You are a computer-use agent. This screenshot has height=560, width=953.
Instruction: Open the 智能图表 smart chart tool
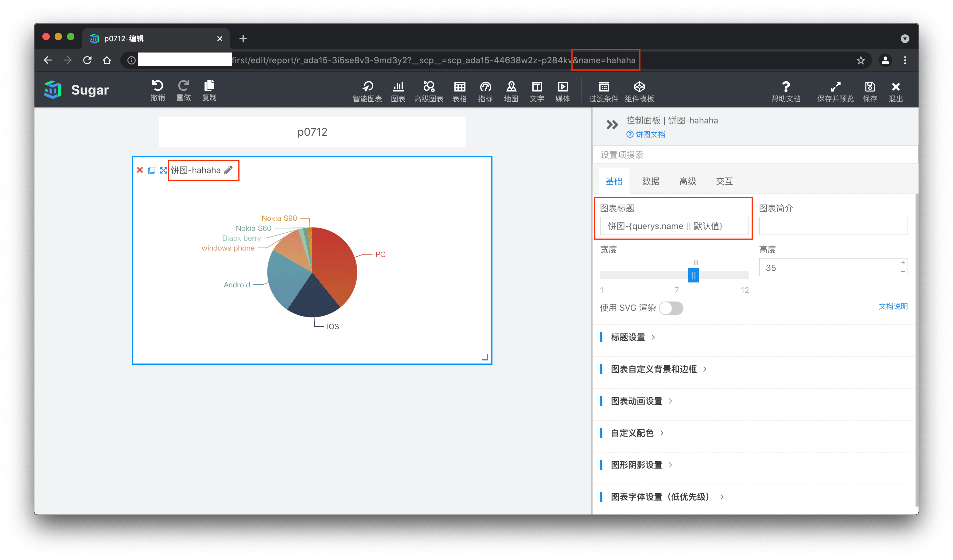click(x=367, y=91)
